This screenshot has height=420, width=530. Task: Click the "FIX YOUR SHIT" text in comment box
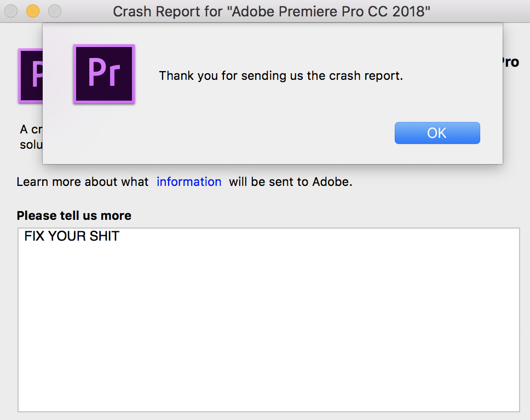tap(72, 237)
